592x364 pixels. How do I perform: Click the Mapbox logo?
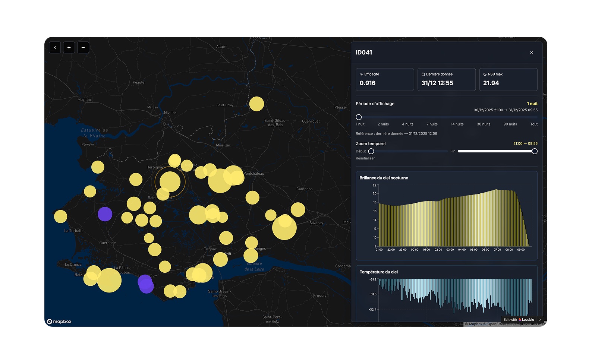[x=59, y=322]
